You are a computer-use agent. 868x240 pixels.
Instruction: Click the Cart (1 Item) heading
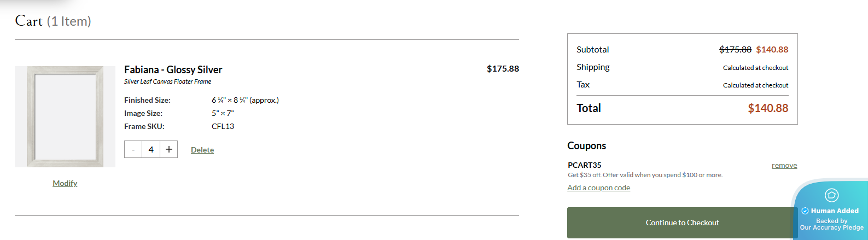[53, 21]
